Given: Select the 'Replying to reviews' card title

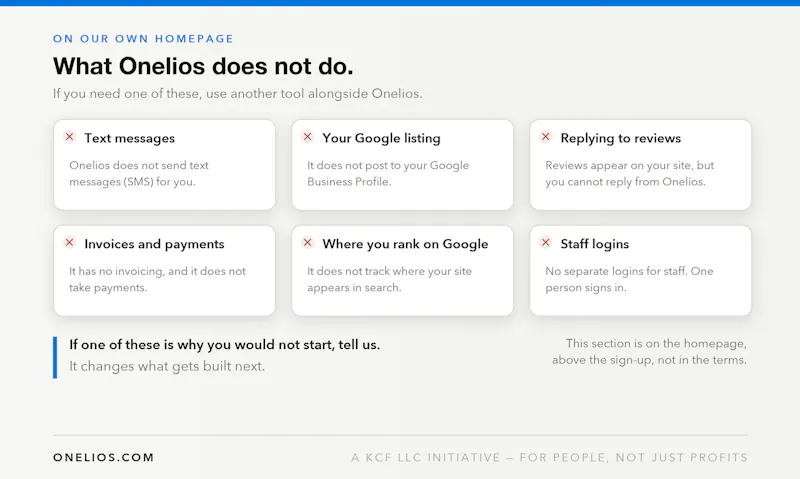Looking at the screenshot, I should [x=620, y=138].
